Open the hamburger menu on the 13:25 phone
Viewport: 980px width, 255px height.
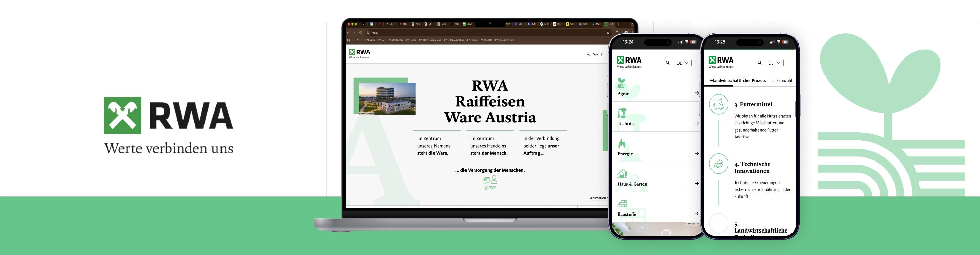pos(790,63)
